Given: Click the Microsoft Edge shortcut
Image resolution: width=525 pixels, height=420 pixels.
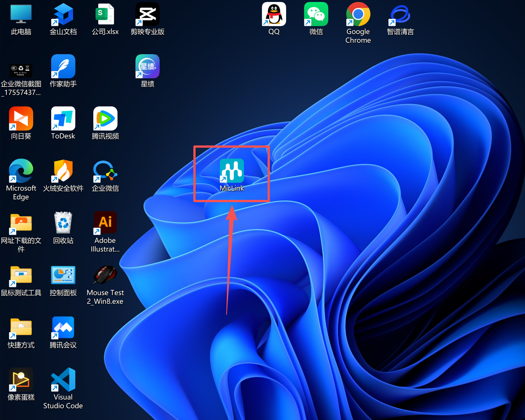Looking at the screenshot, I should tap(21, 171).
